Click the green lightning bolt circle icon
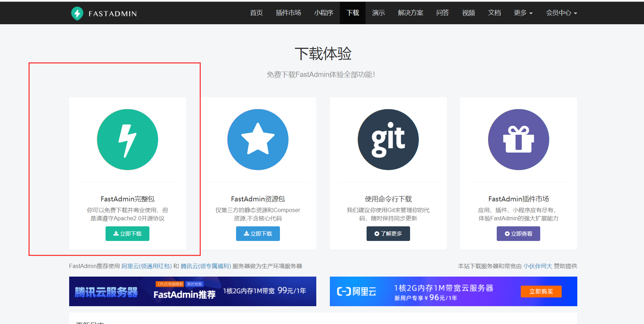 (127, 139)
